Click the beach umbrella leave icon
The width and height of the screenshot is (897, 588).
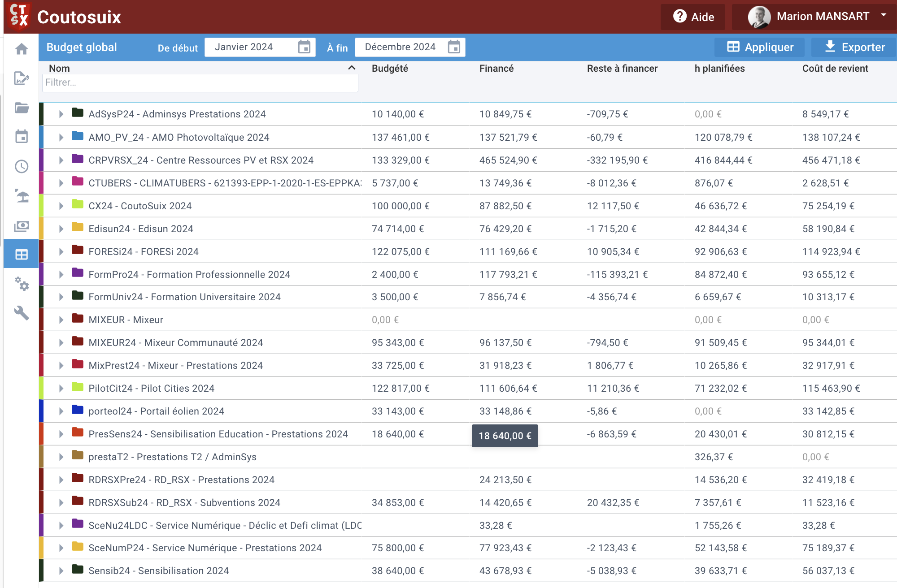click(x=22, y=196)
